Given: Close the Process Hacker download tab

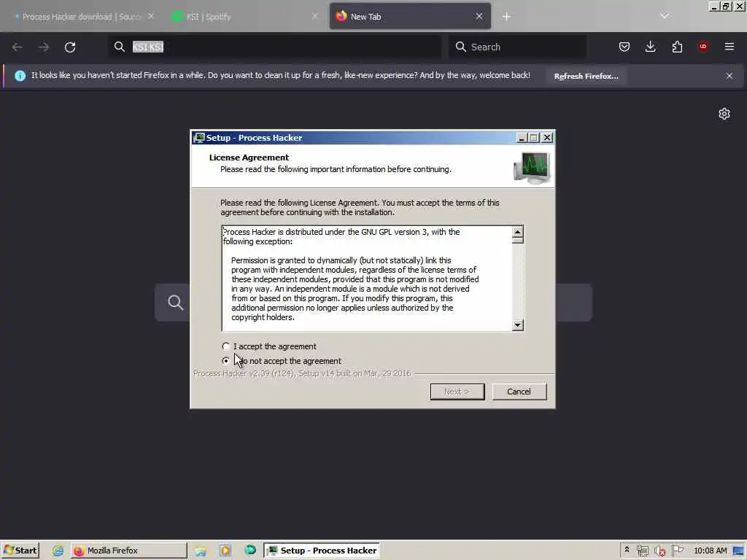Looking at the screenshot, I should (151, 16).
